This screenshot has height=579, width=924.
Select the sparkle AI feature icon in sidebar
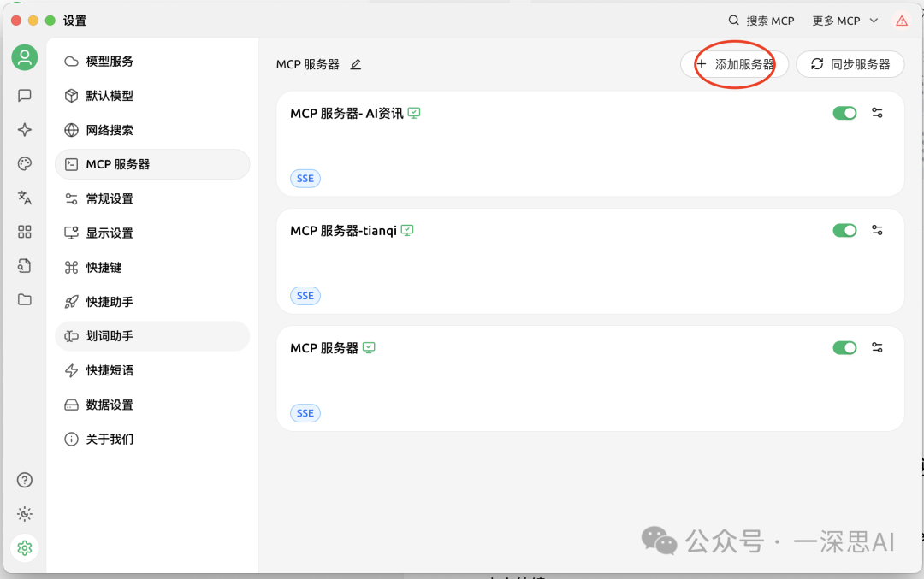coord(24,129)
